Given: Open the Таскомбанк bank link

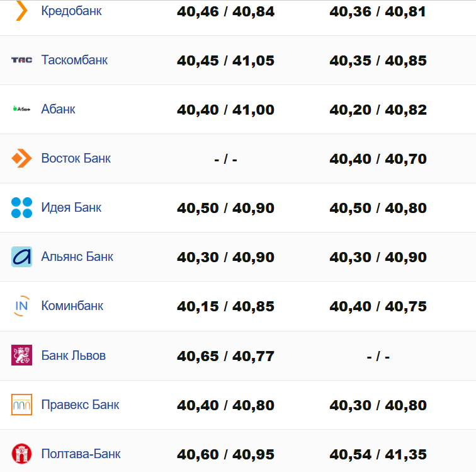Looking at the screenshot, I should click(x=74, y=60).
